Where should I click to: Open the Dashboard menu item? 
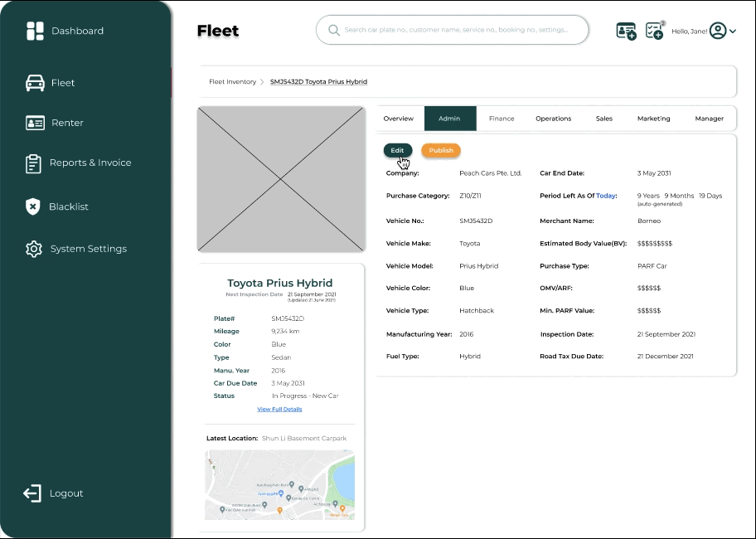click(77, 31)
